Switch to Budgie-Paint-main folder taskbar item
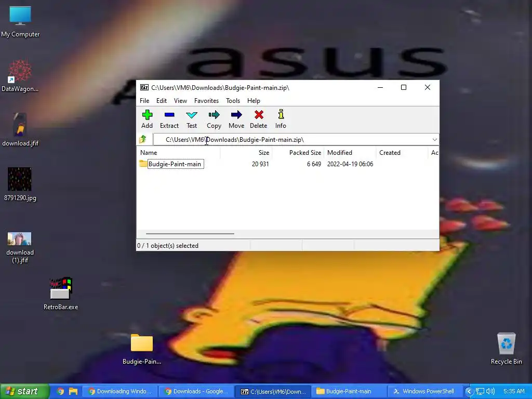 [x=349, y=392]
